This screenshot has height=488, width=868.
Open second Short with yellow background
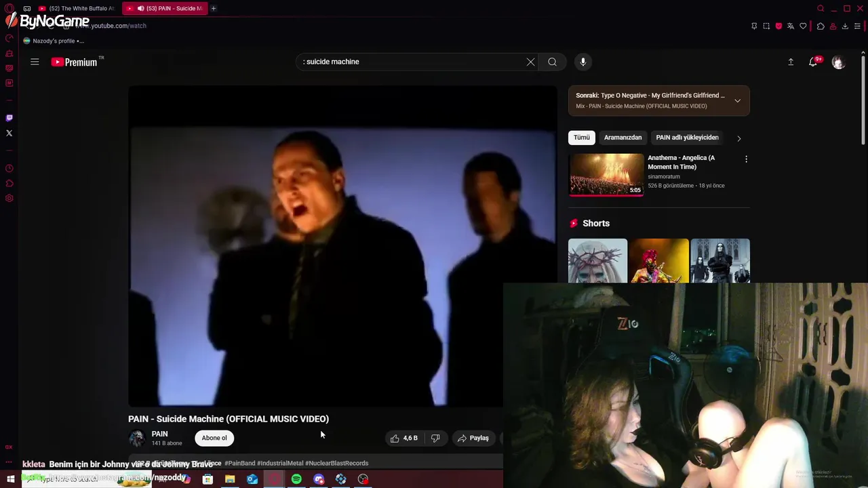click(658, 260)
